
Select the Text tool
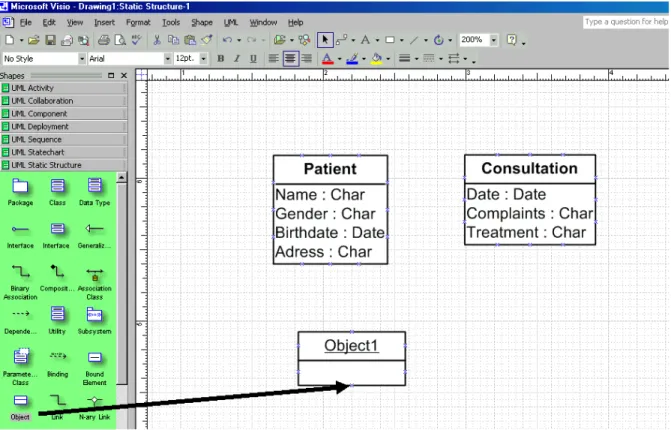click(365, 40)
